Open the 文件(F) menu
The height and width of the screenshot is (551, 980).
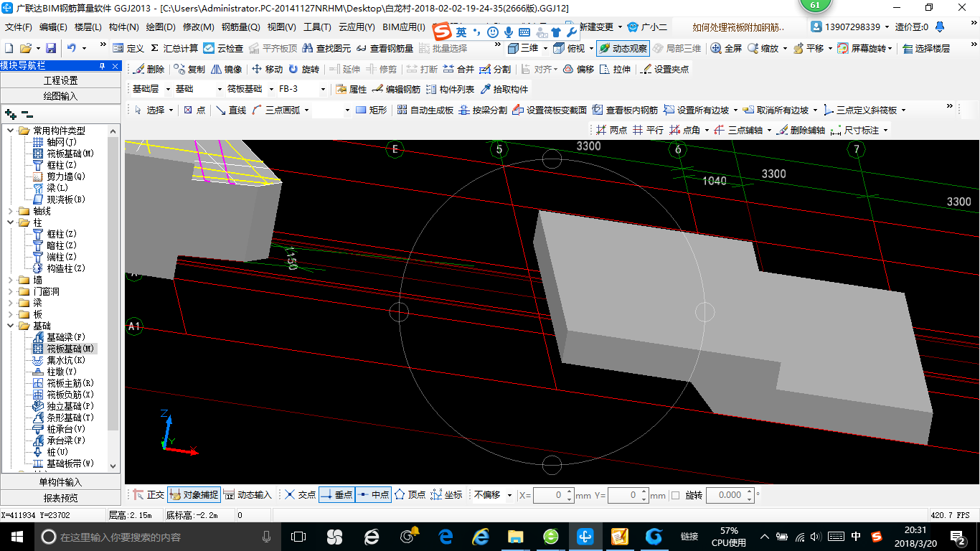tap(19, 27)
